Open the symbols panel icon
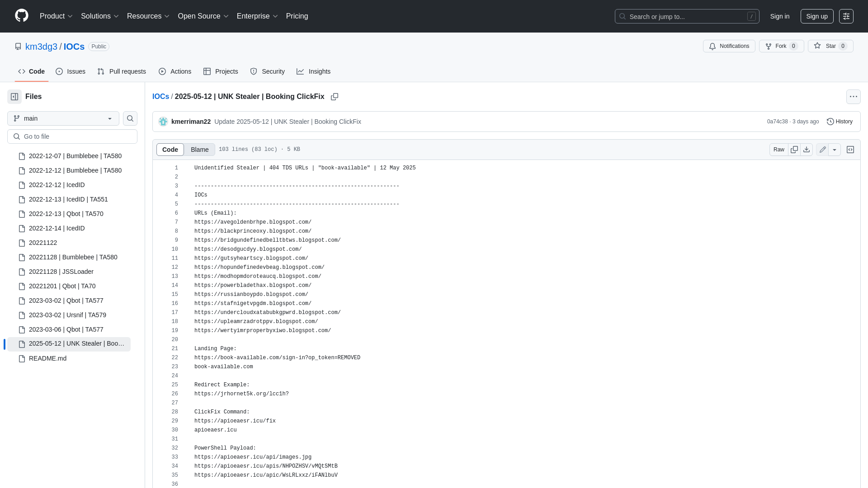 (850, 150)
